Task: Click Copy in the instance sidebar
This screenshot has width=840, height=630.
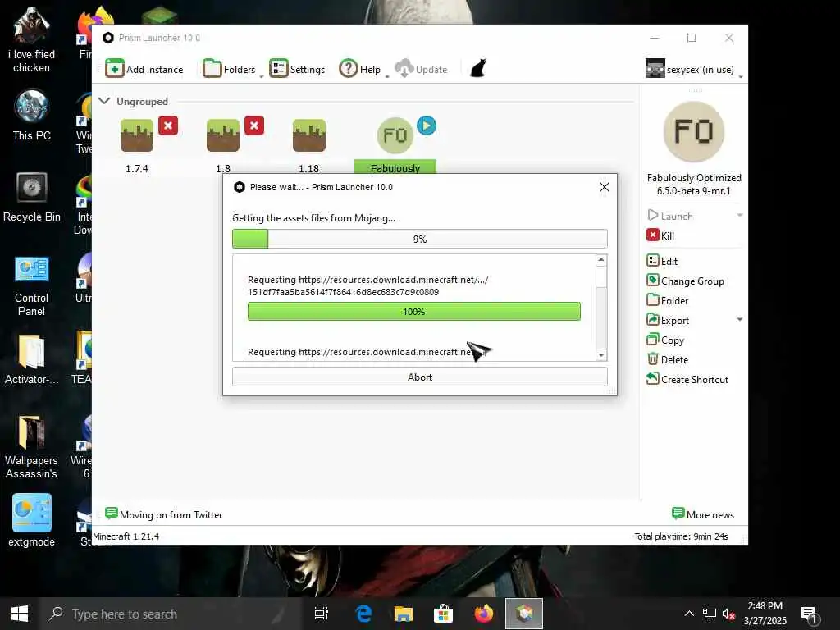Action: (666, 340)
